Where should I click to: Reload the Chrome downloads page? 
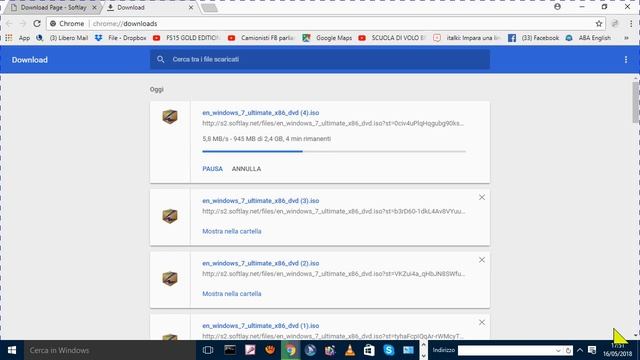click(x=37, y=24)
